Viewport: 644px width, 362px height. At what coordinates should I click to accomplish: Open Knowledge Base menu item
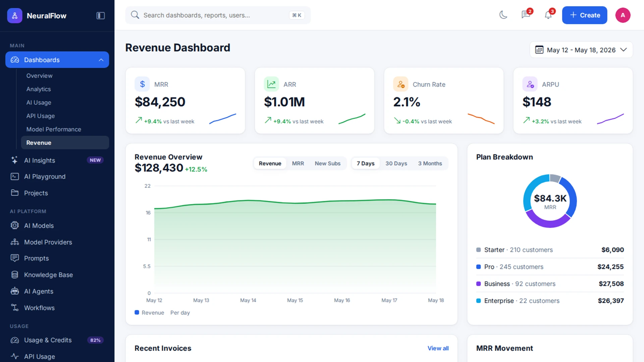click(x=57, y=275)
